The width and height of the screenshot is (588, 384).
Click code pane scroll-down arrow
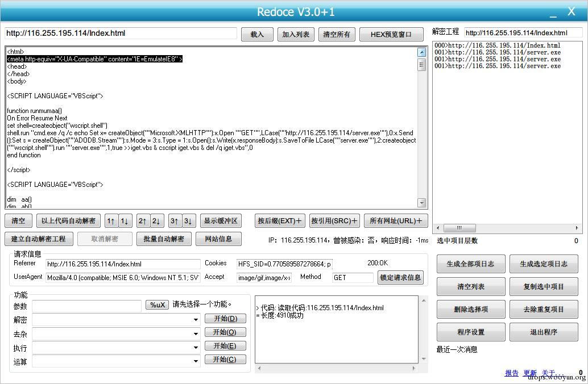pos(421,203)
